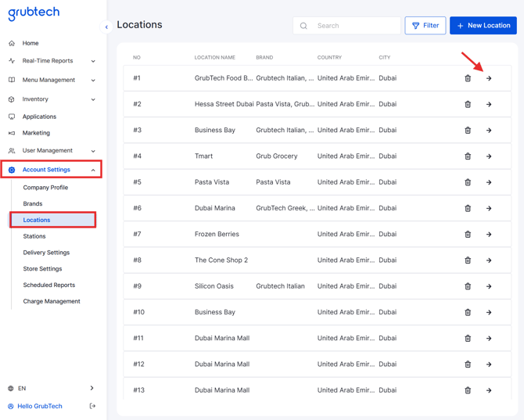Click the Grub Grocery brand cell
Image resolution: width=524 pixels, height=420 pixels.
pos(277,156)
